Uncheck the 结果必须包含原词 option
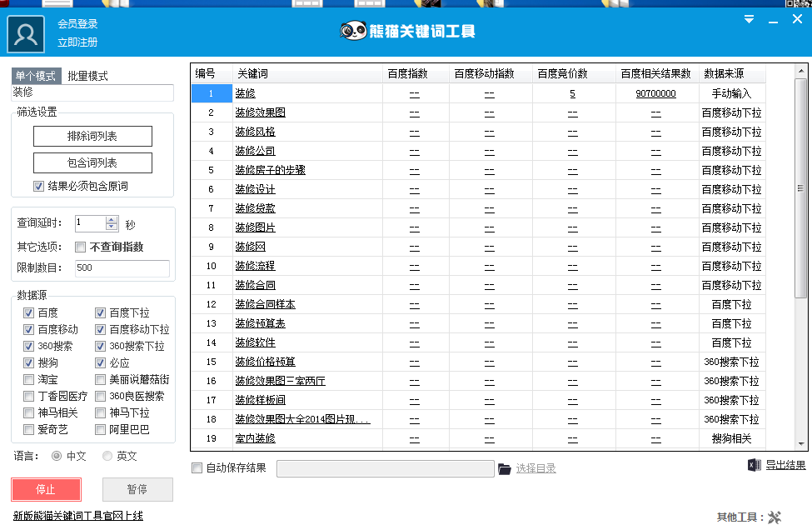The image size is (812, 525). 38,186
